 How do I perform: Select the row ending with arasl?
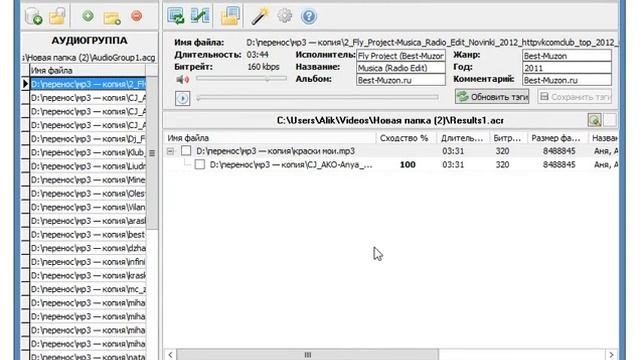click(88, 221)
